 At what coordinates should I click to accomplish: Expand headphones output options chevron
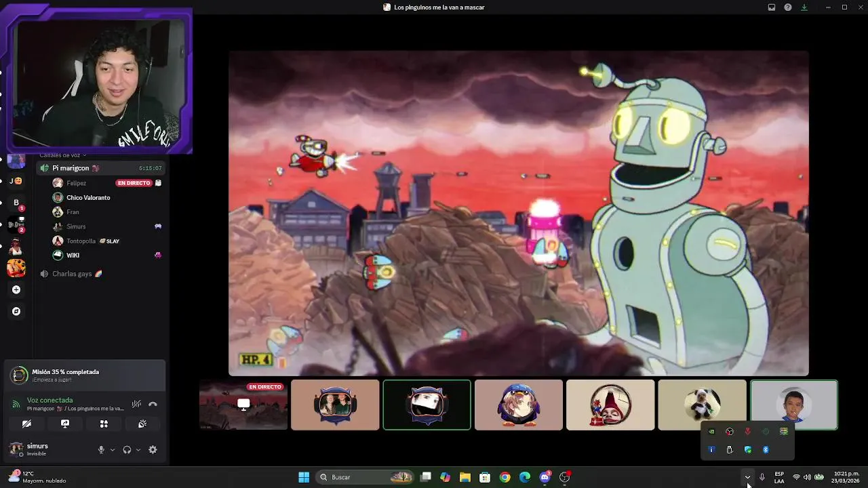tap(138, 449)
